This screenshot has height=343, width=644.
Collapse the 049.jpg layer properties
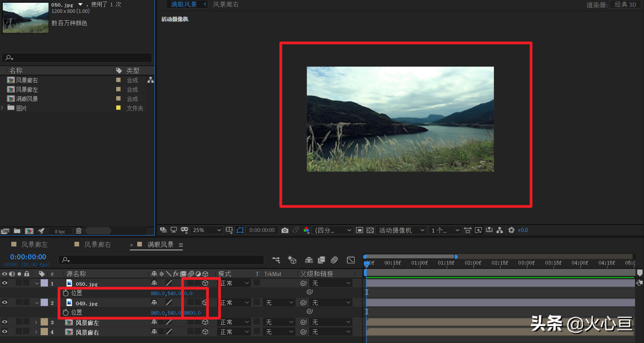click(x=37, y=303)
